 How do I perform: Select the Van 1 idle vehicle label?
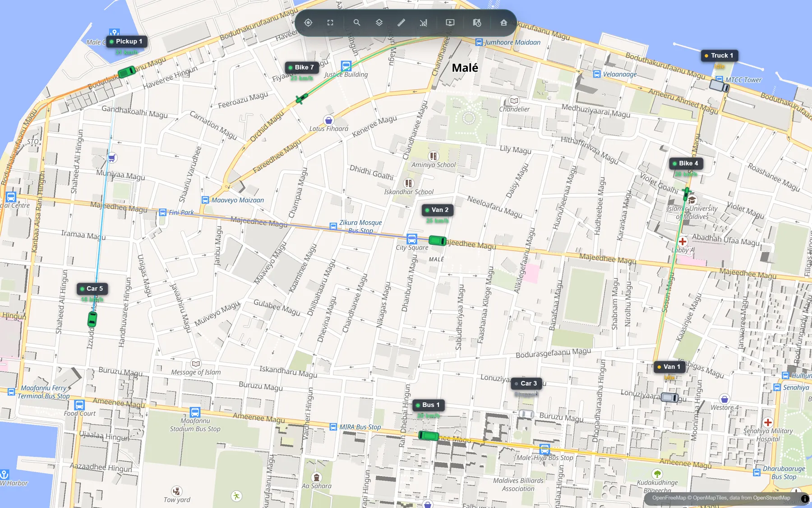[669, 367]
